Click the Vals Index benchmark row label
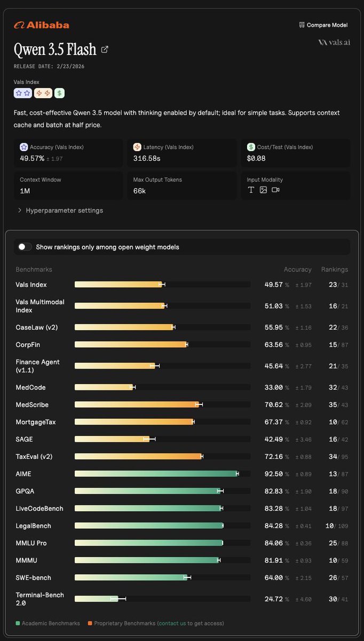This screenshot has height=641, width=364. click(31, 285)
